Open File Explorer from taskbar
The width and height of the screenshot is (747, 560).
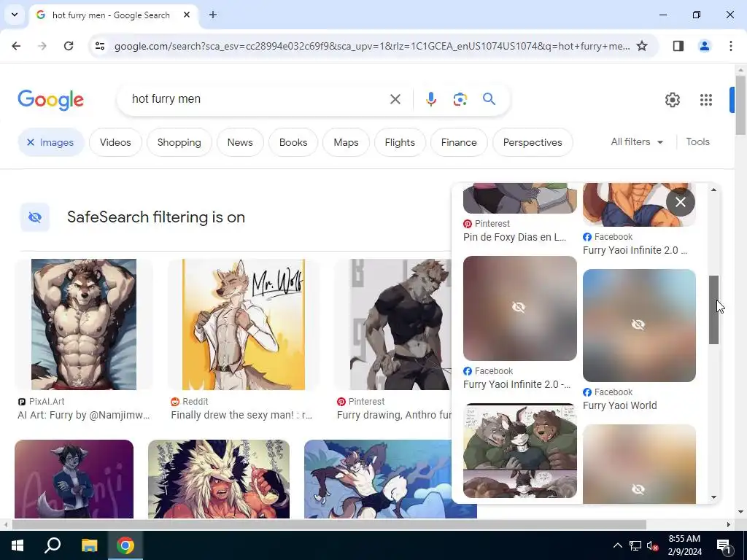click(x=89, y=545)
